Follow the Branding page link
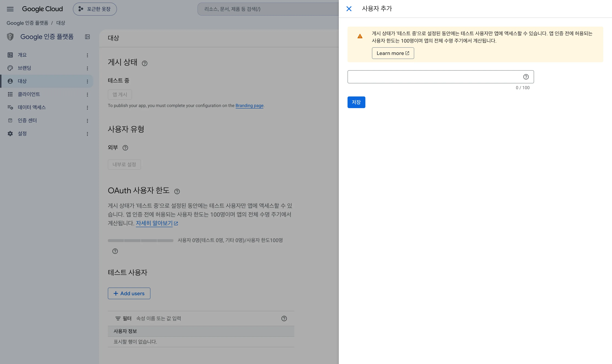The width and height of the screenshot is (612, 364). (249, 106)
